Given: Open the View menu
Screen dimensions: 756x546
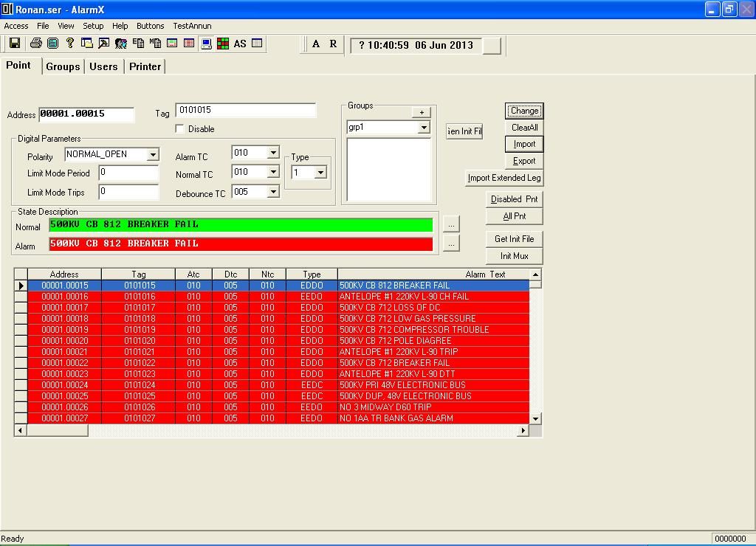Looking at the screenshot, I should coord(66,26).
